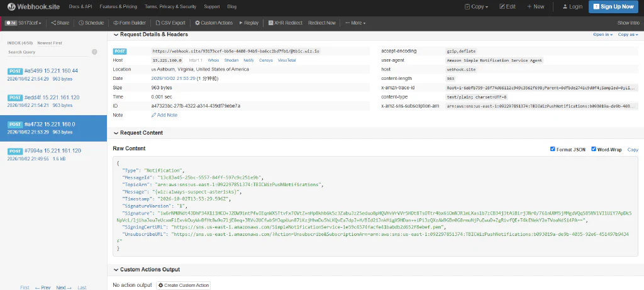Open the Copy dropdown in header
Viewport: 644px width, 290px height.
[x=477, y=6]
